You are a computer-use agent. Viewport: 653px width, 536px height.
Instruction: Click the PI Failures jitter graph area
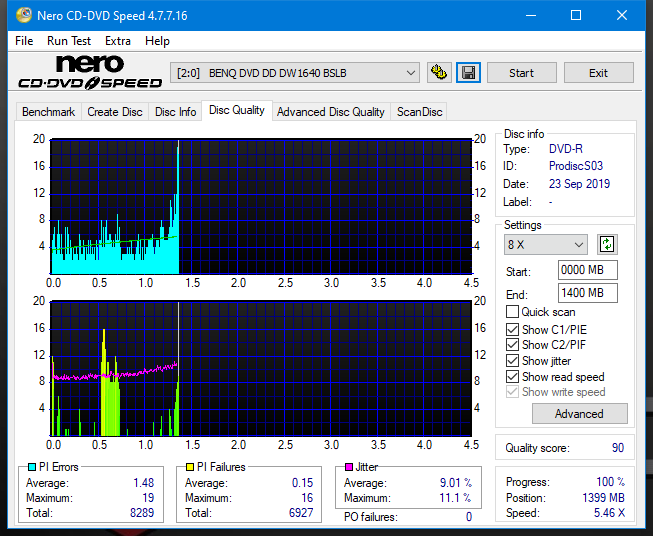point(261,369)
